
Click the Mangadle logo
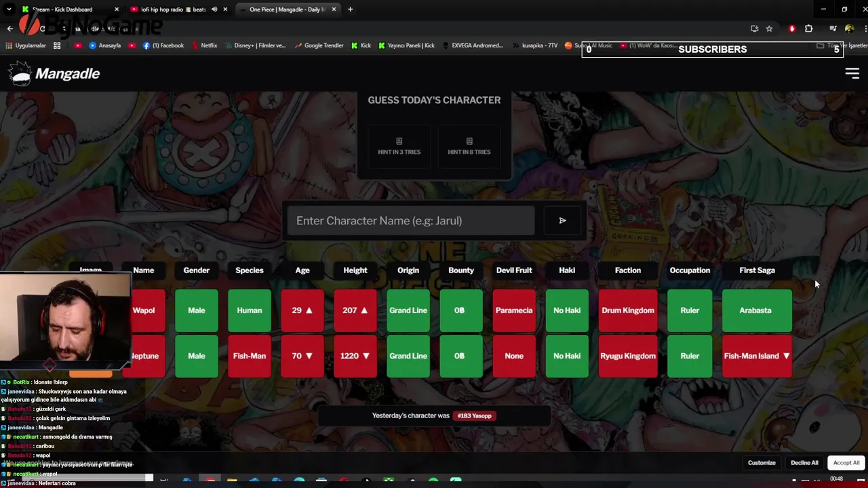coord(54,73)
